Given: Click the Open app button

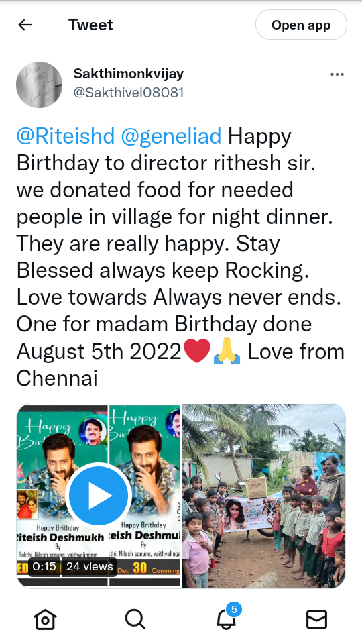Looking at the screenshot, I should (301, 25).
